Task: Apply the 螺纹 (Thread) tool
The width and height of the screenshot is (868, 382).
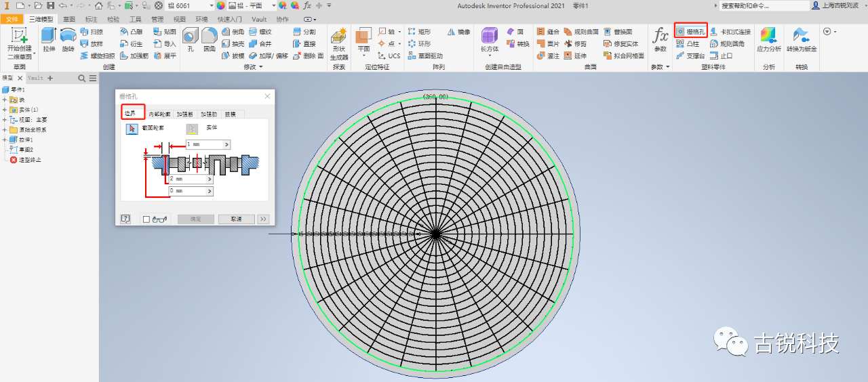Action: pos(260,32)
